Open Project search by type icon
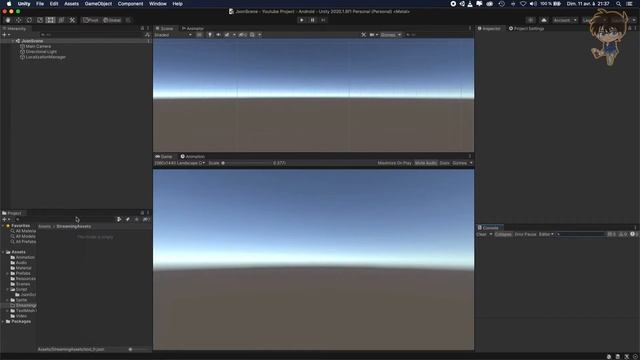Image resolution: width=640 pixels, height=360 pixels. coord(119,220)
